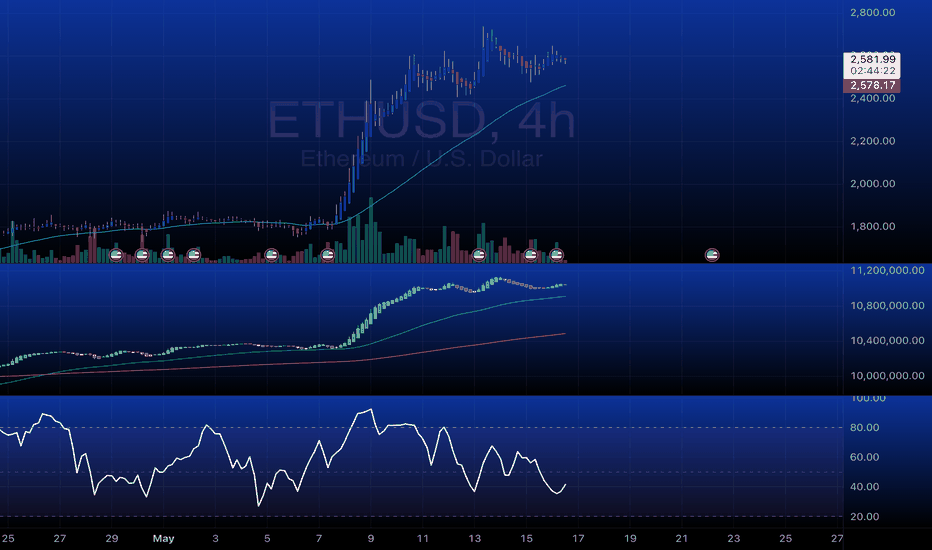
Task: Open the economic event flag dated April 29
Action: pos(116,255)
